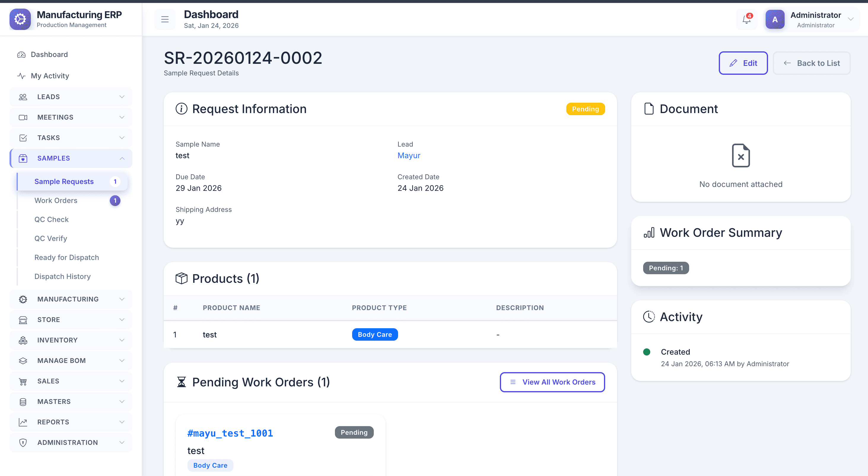Open the Administrator user dropdown
The height and width of the screenshot is (476, 868).
[850, 20]
